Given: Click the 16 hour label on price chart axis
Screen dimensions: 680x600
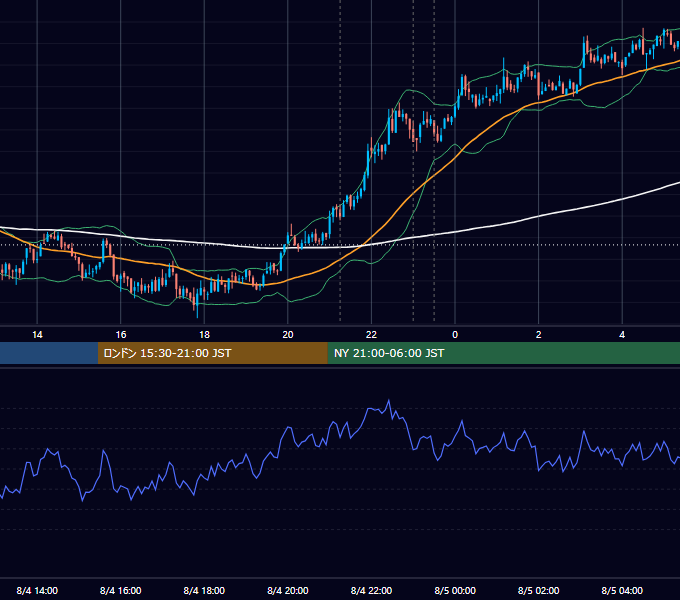Looking at the screenshot, I should pos(121,335).
